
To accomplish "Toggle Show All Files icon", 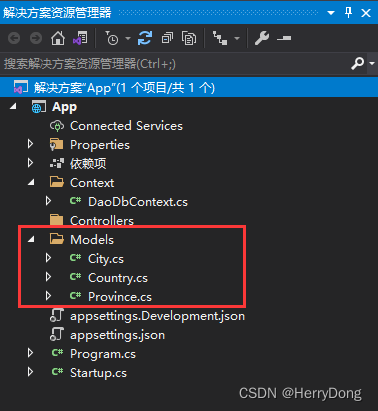I will (189, 38).
